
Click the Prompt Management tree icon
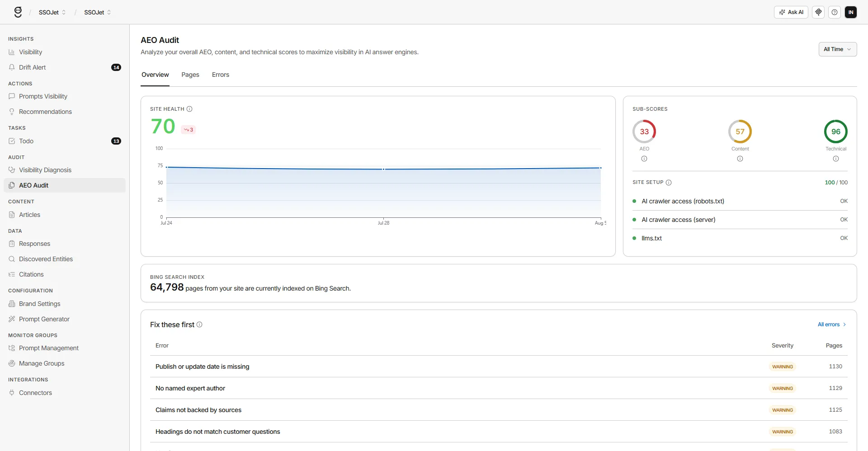[x=12, y=348]
